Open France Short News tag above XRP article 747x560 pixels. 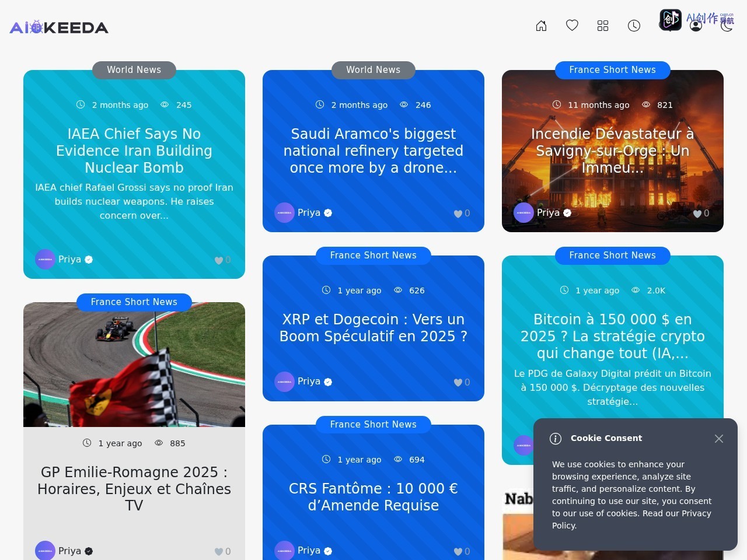373,256
